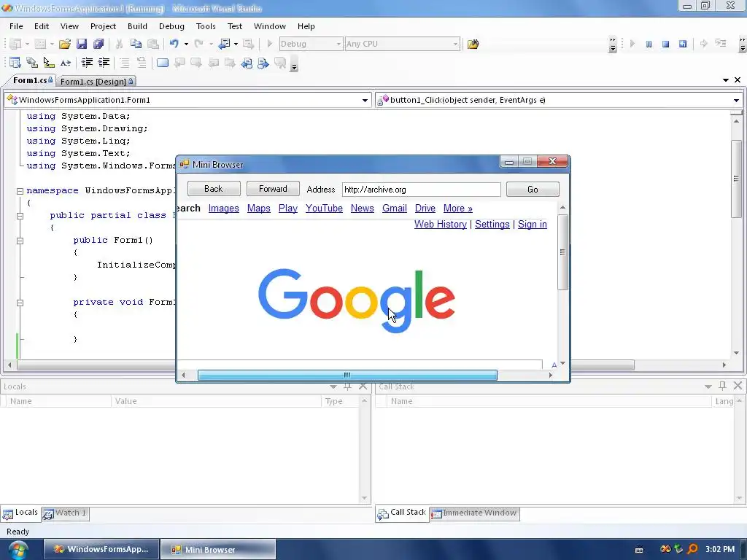747x560 pixels.
Task: Open the Call Stack panel position dropdown
Action: (708, 386)
